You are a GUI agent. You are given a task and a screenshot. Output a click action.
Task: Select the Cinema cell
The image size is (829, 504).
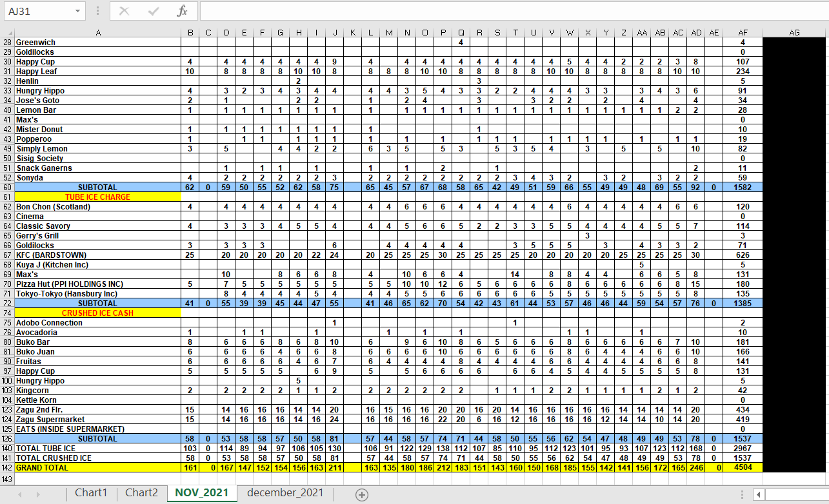point(97,217)
